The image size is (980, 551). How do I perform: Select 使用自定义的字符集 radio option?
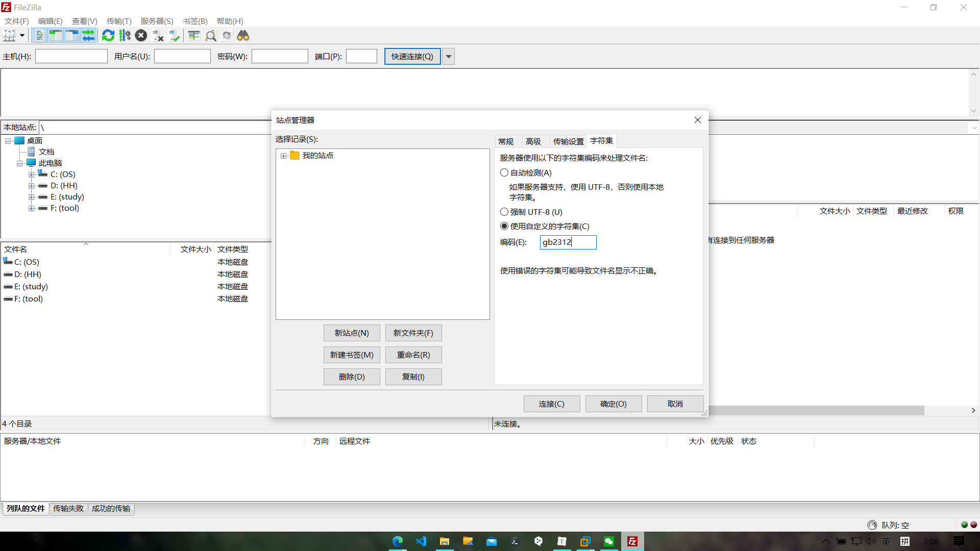tap(504, 226)
